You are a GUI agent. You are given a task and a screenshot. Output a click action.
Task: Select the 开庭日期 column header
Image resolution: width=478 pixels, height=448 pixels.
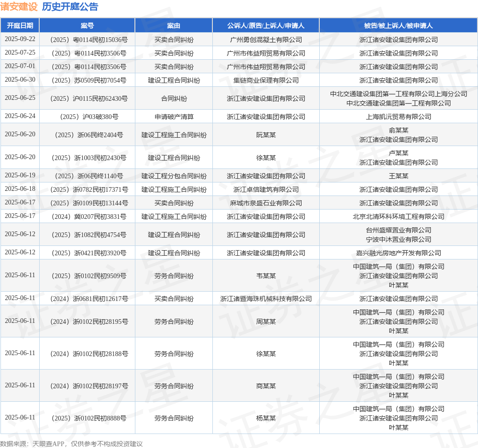coord(20,26)
